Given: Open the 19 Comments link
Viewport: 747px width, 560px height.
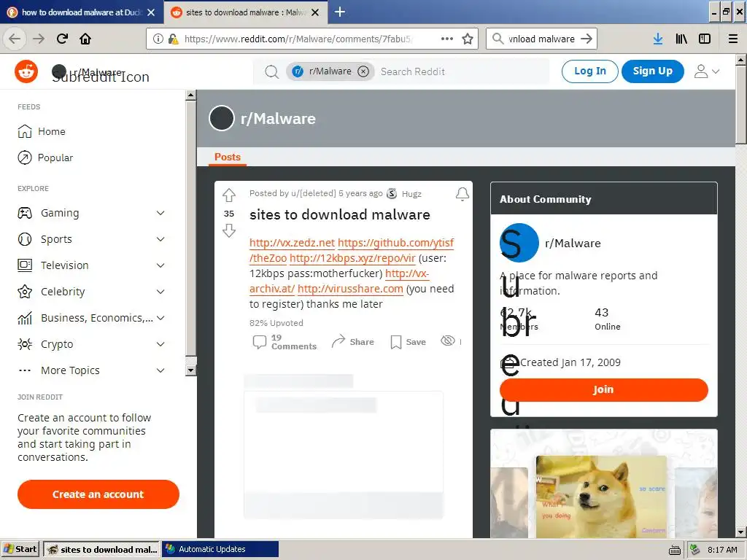Looking at the screenshot, I should pos(285,342).
